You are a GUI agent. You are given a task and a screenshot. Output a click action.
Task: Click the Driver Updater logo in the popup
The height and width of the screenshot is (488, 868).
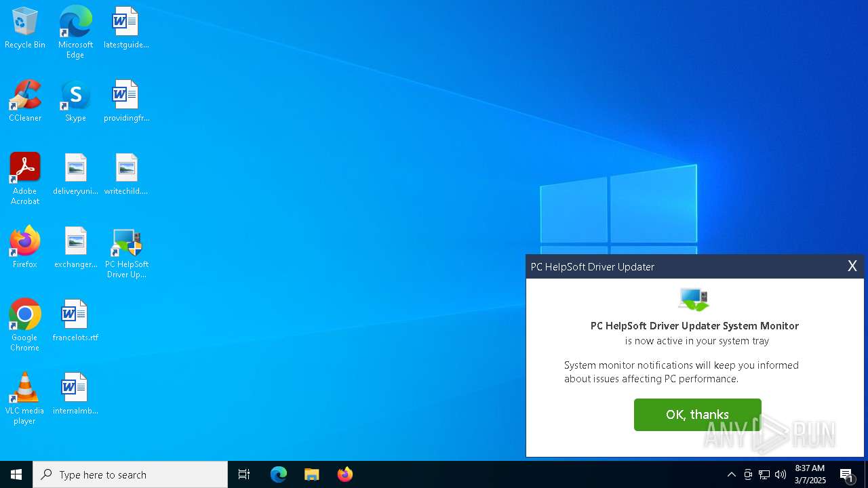click(x=694, y=300)
